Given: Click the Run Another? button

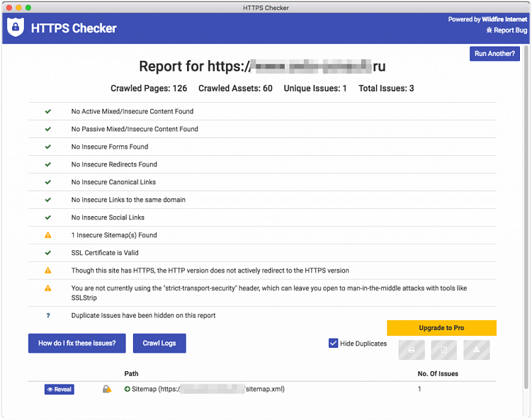Looking at the screenshot, I should tap(494, 54).
